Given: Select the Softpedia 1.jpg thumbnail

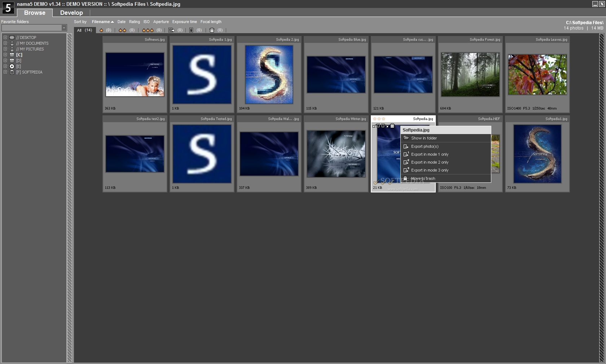Looking at the screenshot, I should [x=202, y=75].
